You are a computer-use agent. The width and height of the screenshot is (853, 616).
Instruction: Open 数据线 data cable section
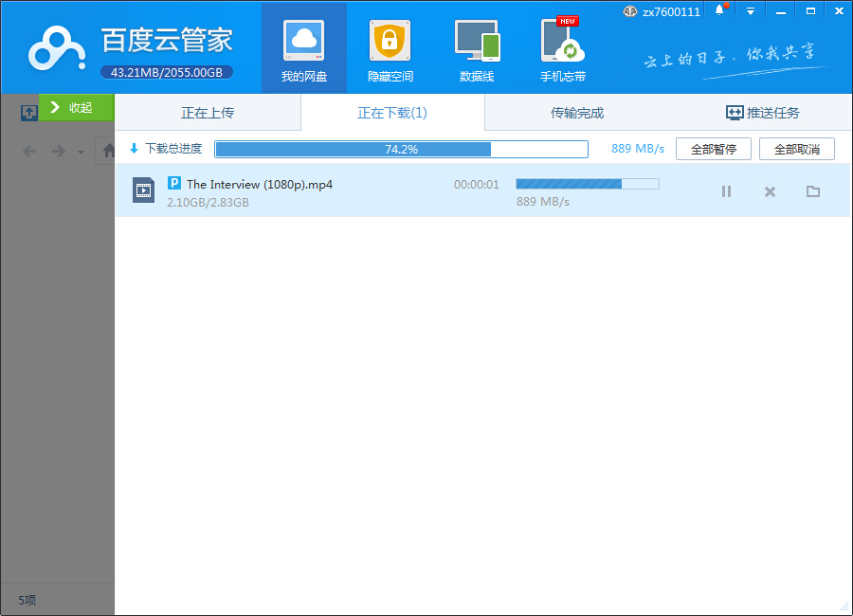[x=477, y=49]
